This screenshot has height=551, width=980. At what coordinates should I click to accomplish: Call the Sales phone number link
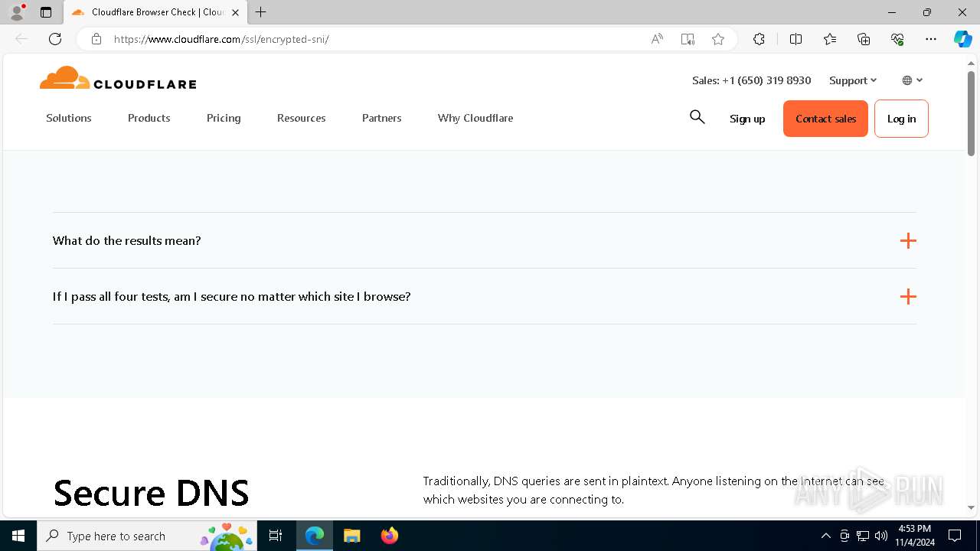[752, 80]
